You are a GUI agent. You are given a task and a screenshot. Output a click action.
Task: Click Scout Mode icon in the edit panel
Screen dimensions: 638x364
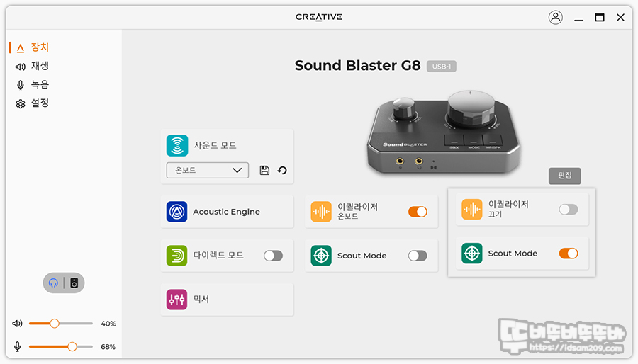[x=472, y=253]
